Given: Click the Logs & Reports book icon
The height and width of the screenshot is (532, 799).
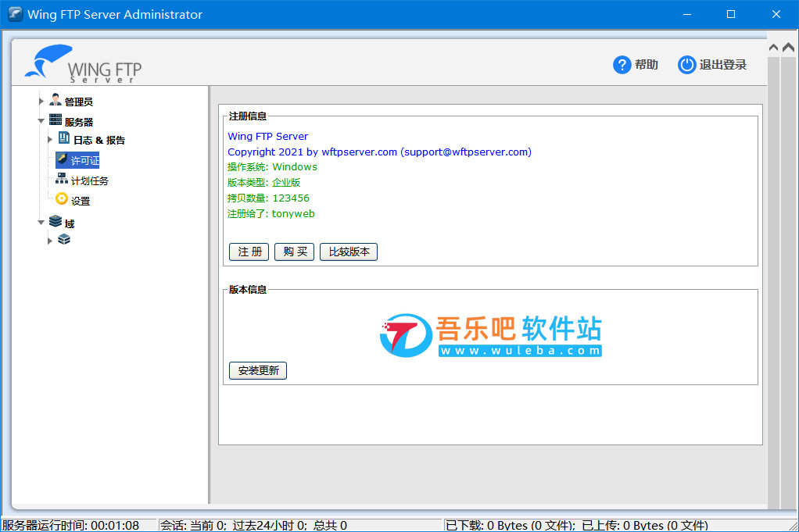Looking at the screenshot, I should (64, 138).
